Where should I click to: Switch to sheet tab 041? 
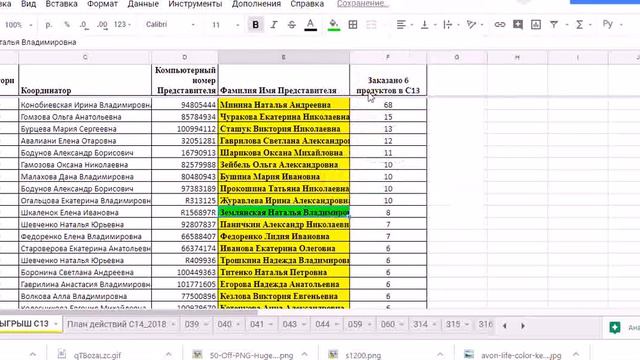(257, 324)
